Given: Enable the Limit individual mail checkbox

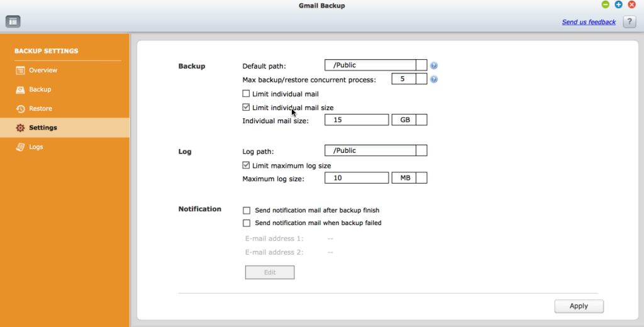Looking at the screenshot, I should 247,94.
